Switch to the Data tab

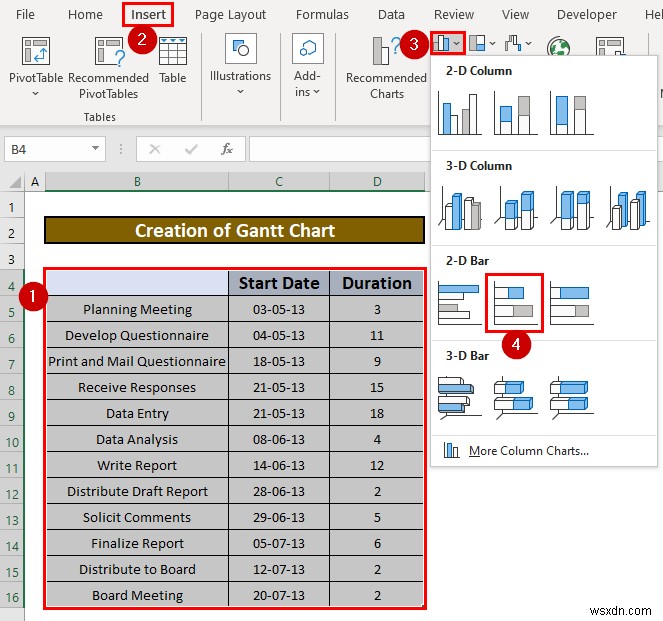pyautogui.click(x=391, y=15)
